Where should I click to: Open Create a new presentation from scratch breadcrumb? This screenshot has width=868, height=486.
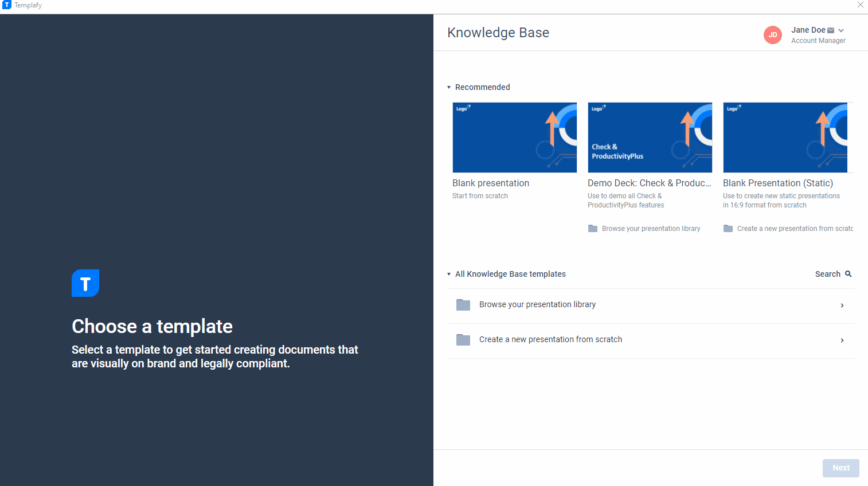(795, 229)
